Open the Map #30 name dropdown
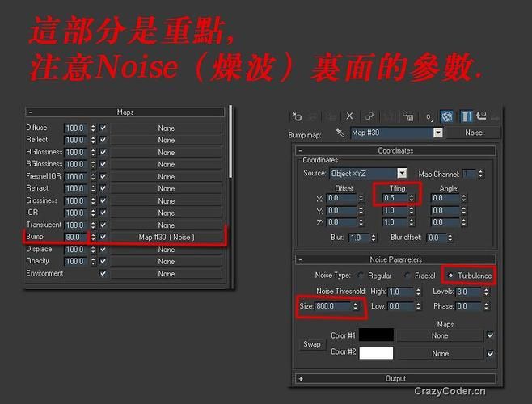 438,133
